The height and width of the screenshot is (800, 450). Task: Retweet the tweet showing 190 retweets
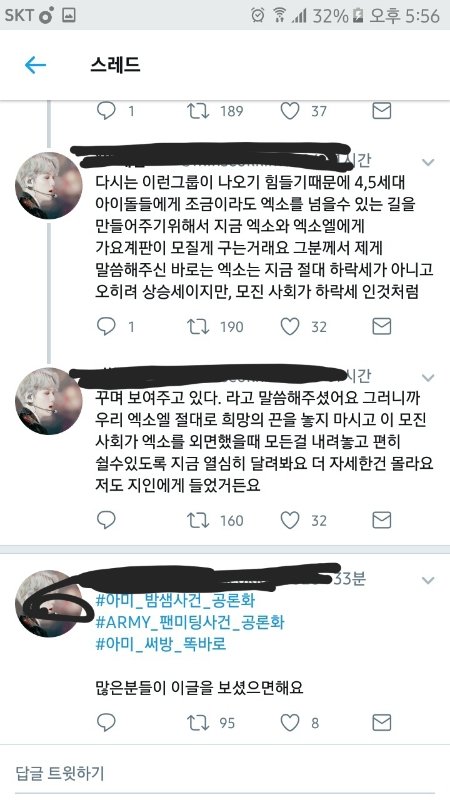tap(198, 327)
